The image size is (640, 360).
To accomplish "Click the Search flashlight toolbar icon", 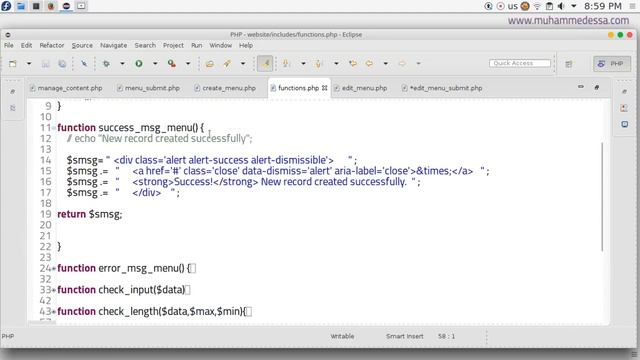I will (227, 64).
